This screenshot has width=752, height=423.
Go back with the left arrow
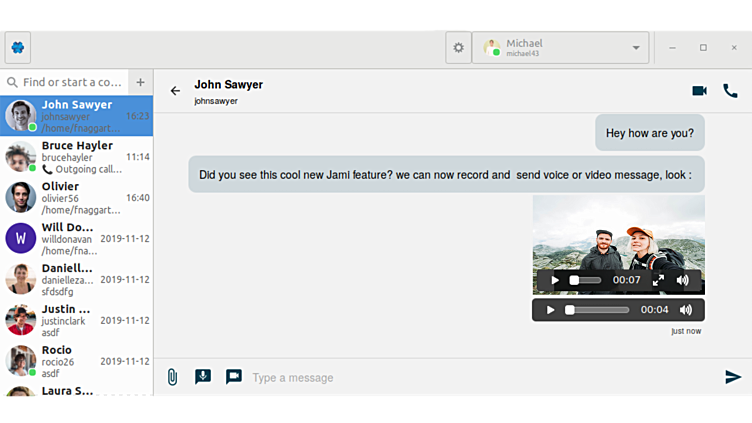(176, 91)
